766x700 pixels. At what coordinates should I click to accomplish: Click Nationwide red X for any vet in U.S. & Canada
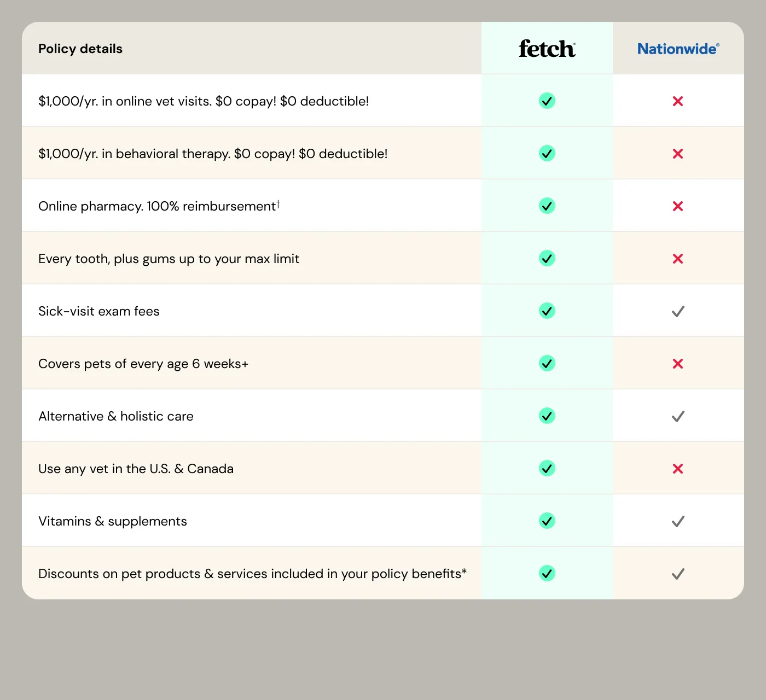coord(678,469)
